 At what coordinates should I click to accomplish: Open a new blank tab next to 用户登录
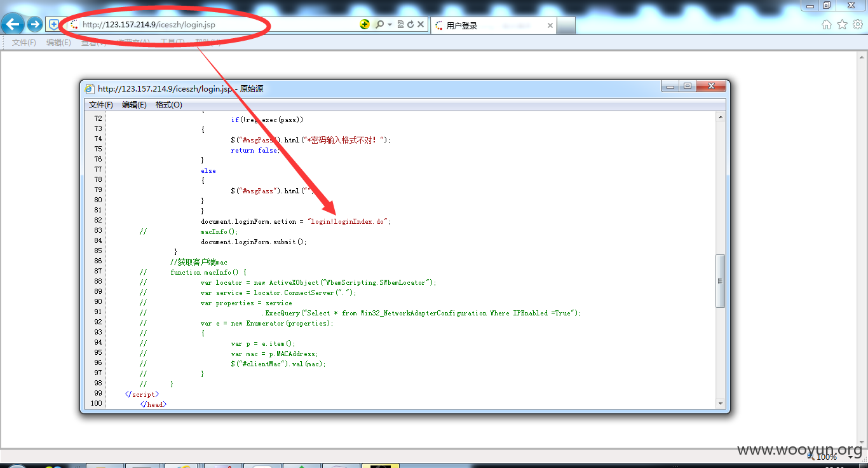(567, 25)
